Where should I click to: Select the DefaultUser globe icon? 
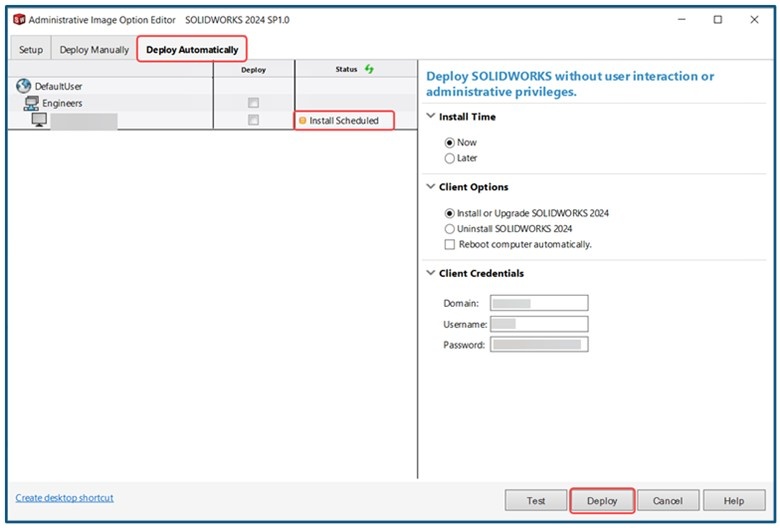click(23, 86)
